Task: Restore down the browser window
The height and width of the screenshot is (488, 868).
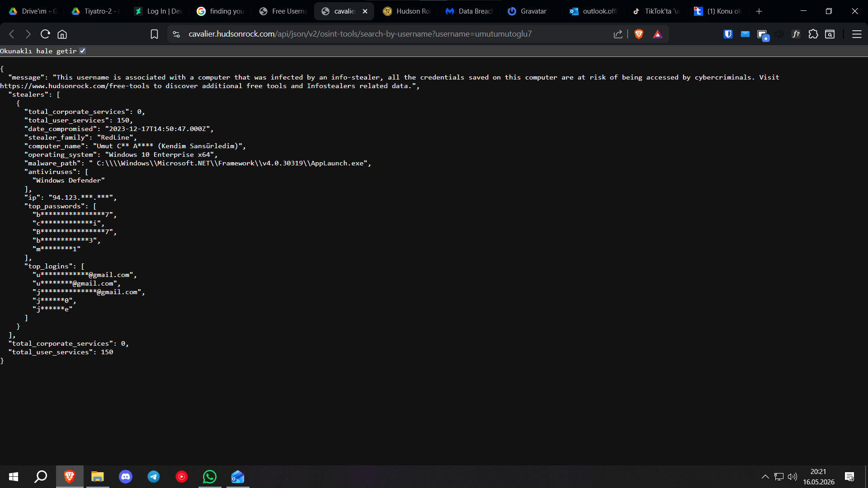Action: [829, 11]
